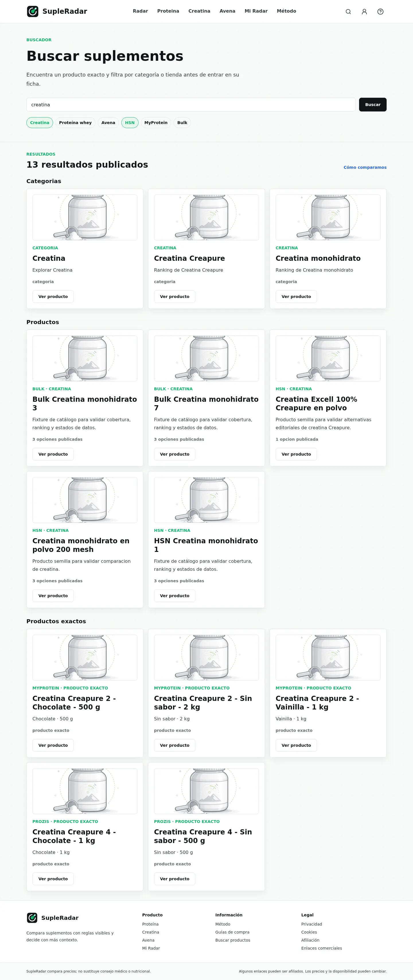This screenshot has height=980, width=413.
Task: Open the help question mark icon
Action: (380, 12)
